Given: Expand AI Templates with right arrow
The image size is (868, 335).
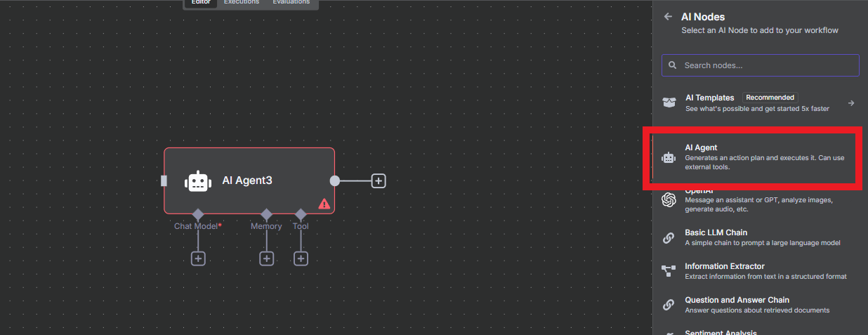Looking at the screenshot, I should [x=851, y=103].
